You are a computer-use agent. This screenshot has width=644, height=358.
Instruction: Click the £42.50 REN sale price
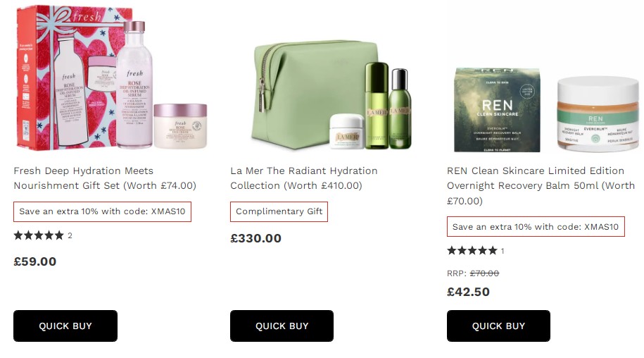[x=468, y=292]
